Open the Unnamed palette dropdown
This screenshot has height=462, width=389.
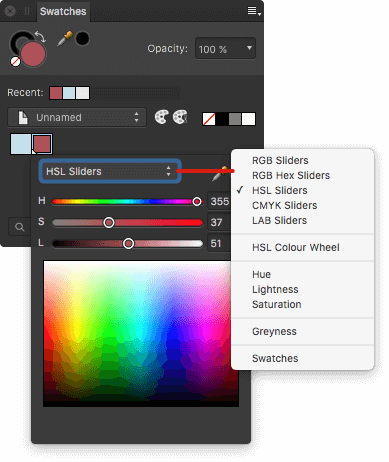click(77, 117)
